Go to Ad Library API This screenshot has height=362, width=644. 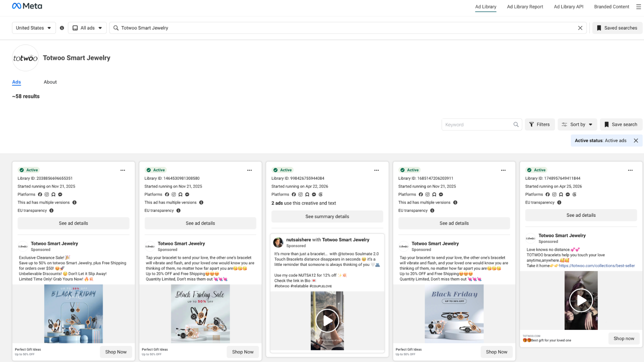568,7
